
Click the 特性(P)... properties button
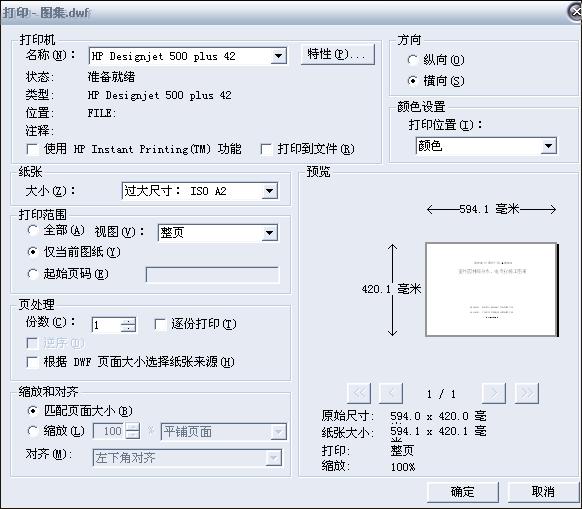[337, 55]
